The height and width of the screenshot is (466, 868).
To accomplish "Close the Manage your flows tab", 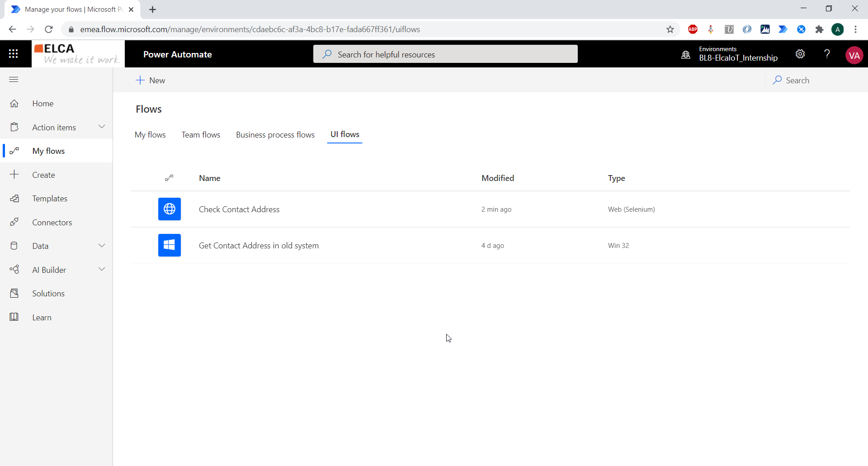I will coord(131,10).
